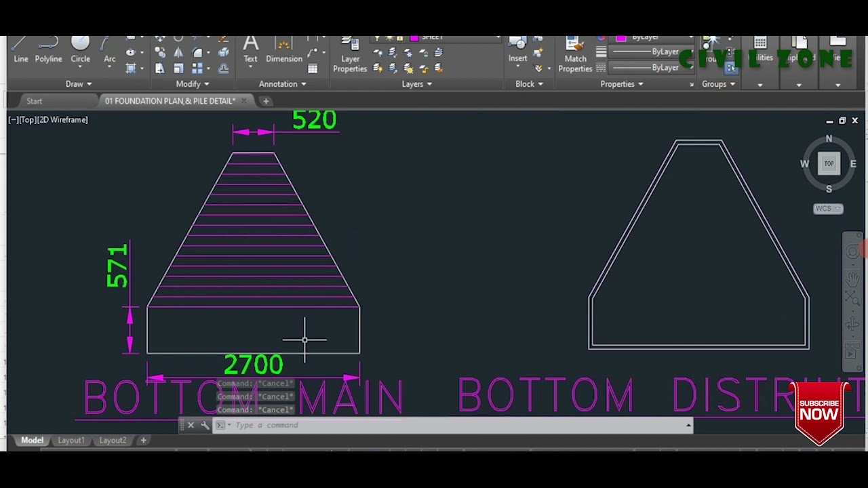Select the BOTTOM MAIN title text
The width and height of the screenshot is (868, 488).
pos(244,396)
